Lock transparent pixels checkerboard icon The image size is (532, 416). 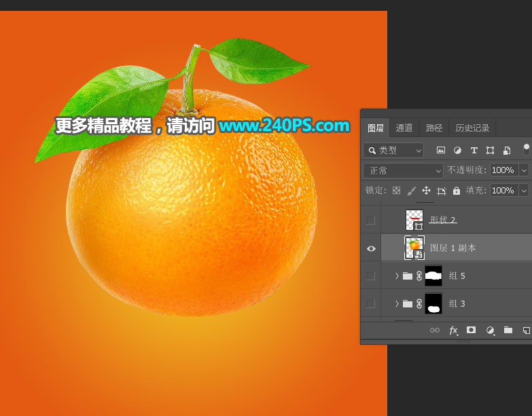[x=396, y=191]
